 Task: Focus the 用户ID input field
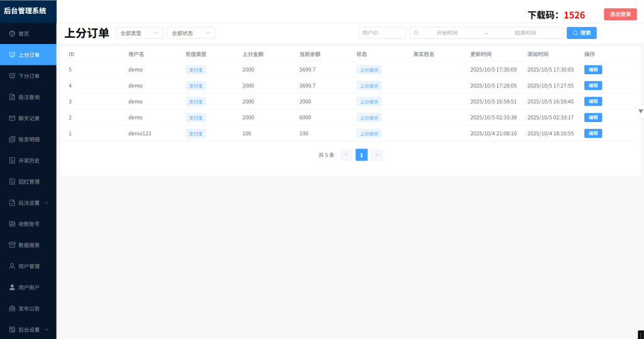point(381,33)
